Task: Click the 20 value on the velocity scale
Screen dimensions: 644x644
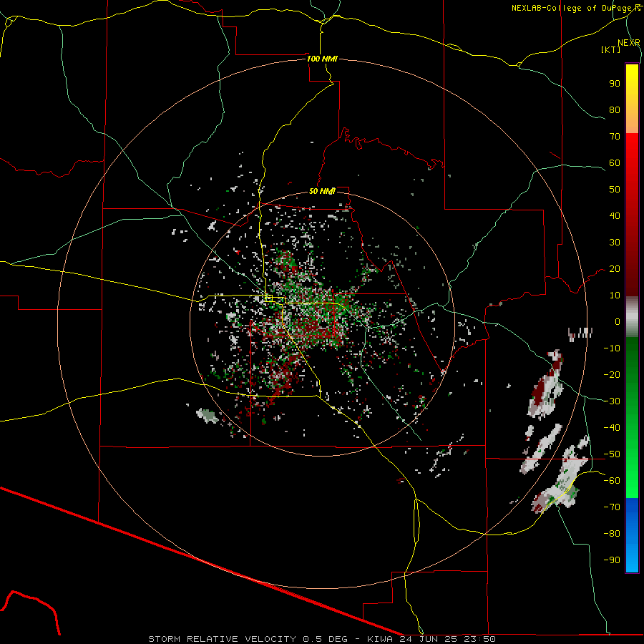Action: coord(615,269)
